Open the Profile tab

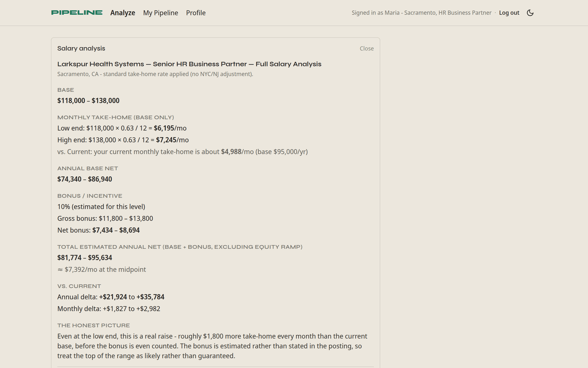click(196, 13)
